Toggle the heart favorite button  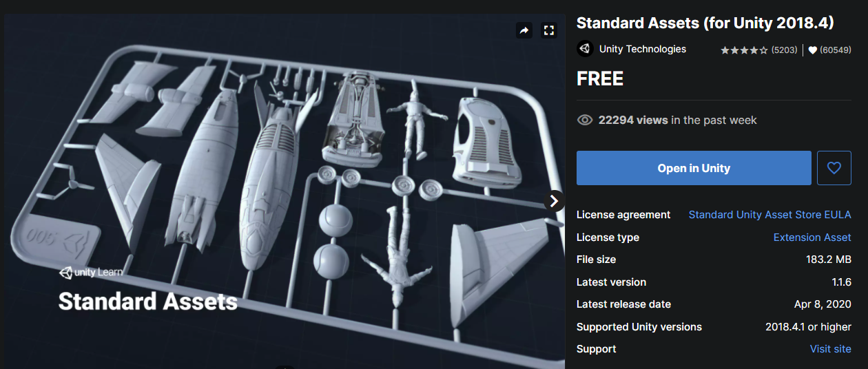pyautogui.click(x=834, y=168)
